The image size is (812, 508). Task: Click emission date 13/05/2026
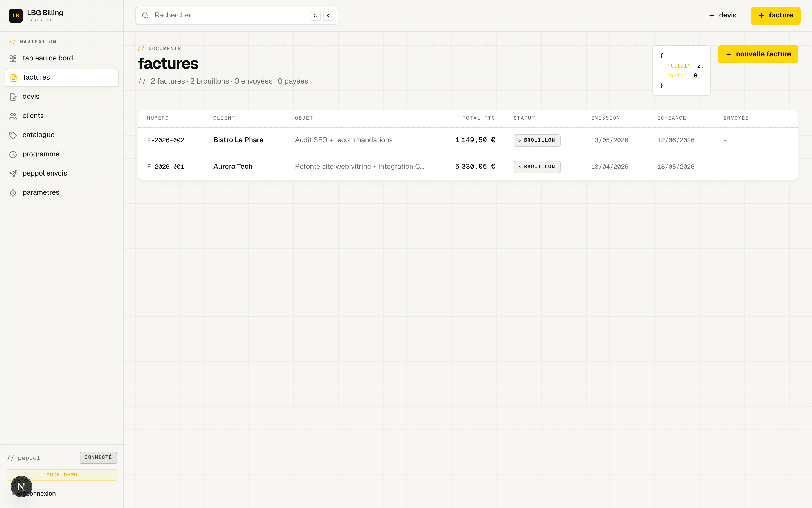coord(610,140)
